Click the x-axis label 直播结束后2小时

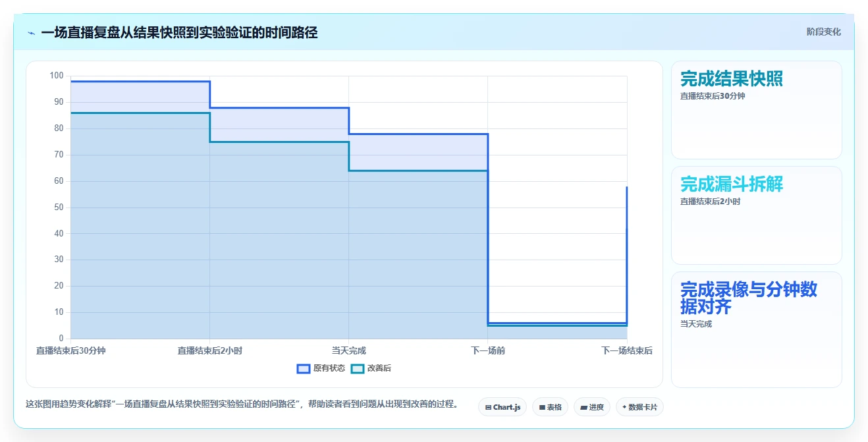coord(209,350)
